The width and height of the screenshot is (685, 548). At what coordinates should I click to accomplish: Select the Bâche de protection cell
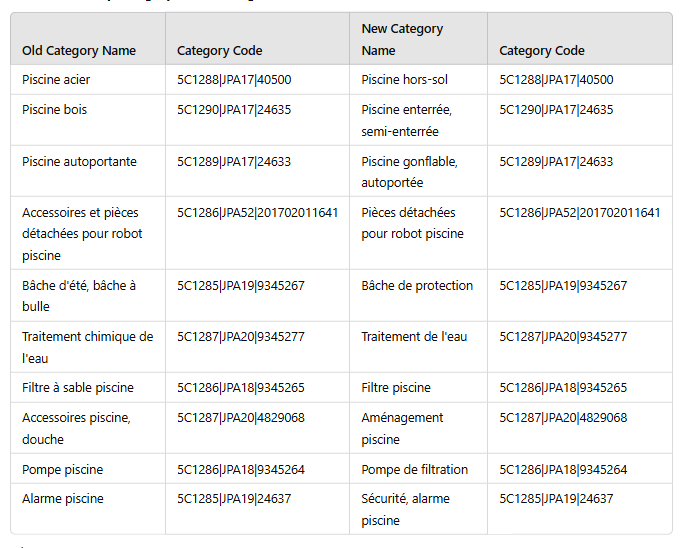pyautogui.click(x=417, y=286)
